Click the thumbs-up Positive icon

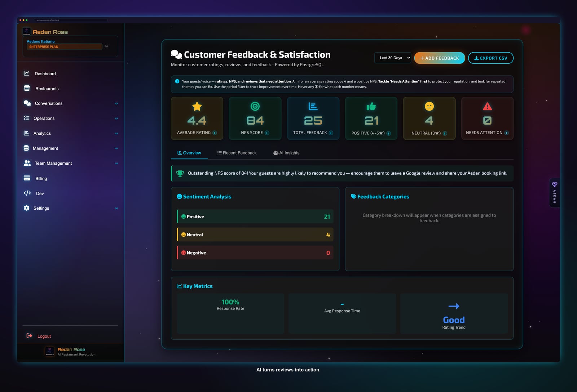pyautogui.click(x=371, y=106)
